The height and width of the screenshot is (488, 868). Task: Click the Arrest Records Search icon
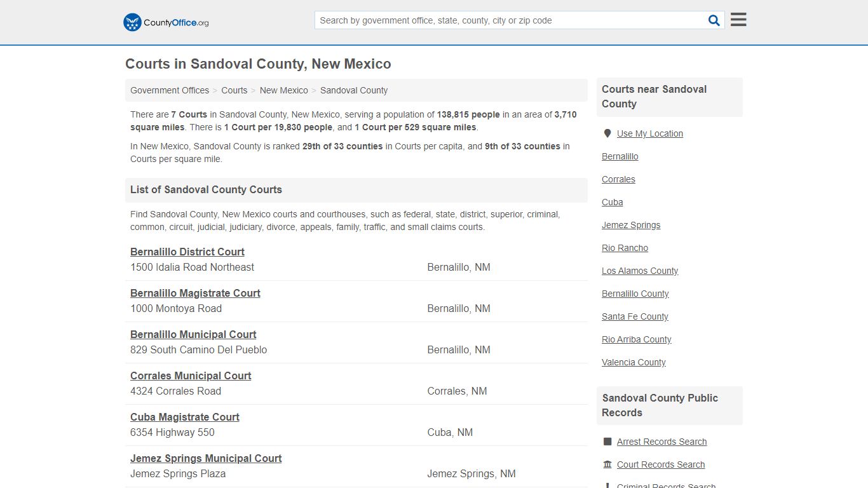tap(607, 442)
